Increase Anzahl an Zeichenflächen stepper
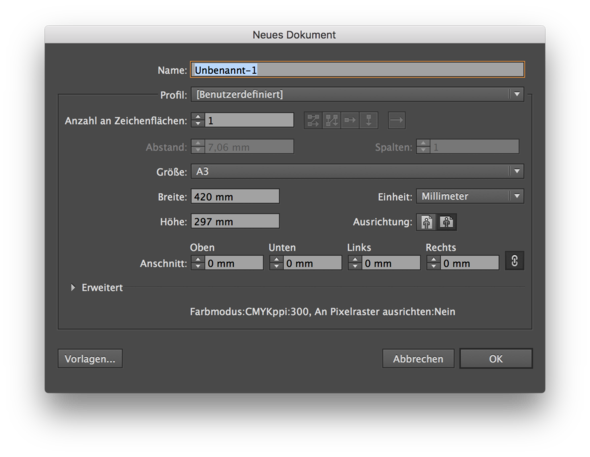The height and width of the screenshot is (457, 590). [x=198, y=117]
